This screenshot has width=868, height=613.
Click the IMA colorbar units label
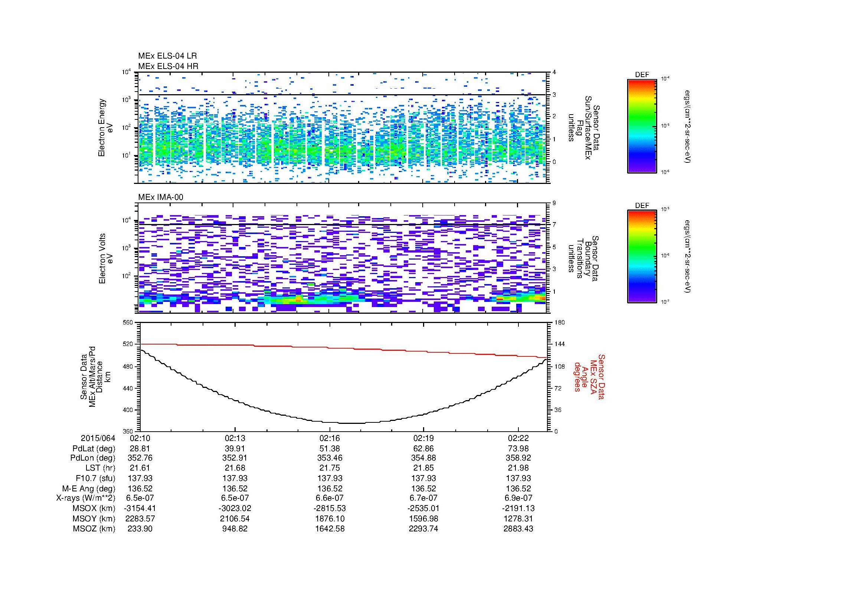(687, 257)
